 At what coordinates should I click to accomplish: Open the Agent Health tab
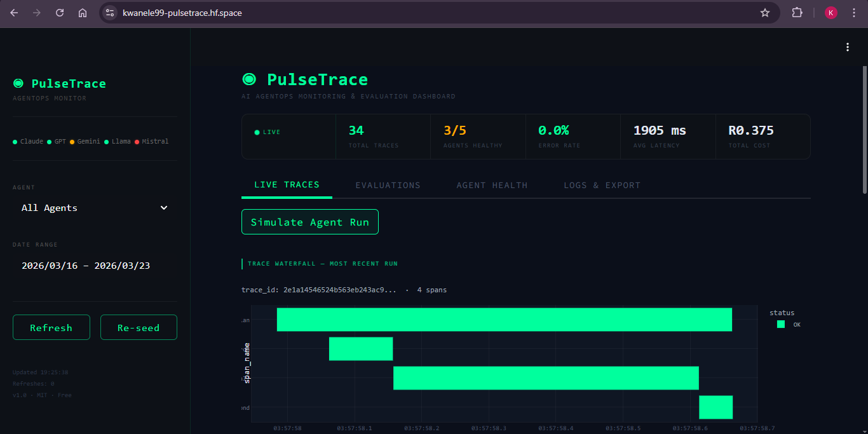(x=492, y=185)
